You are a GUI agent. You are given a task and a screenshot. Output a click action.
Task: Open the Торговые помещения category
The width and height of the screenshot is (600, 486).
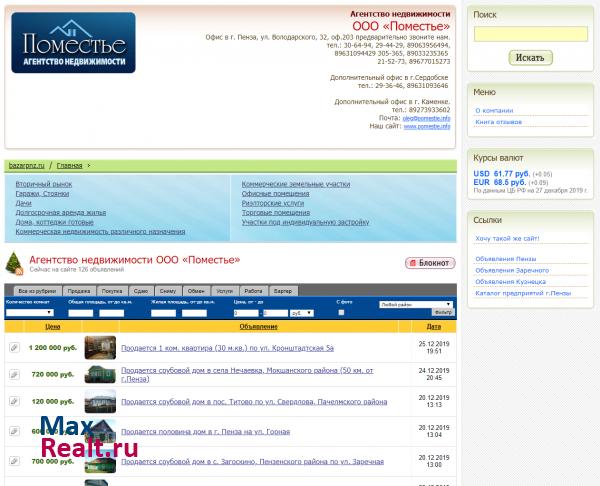(276, 212)
